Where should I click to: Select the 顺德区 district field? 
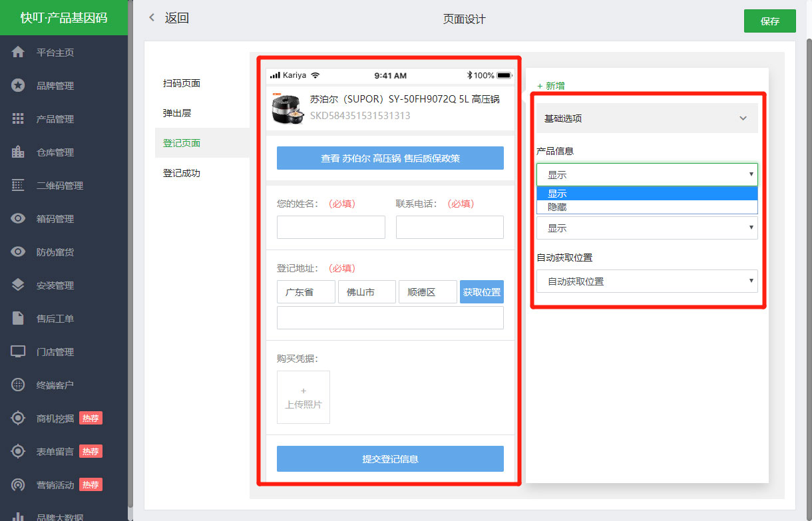[428, 292]
